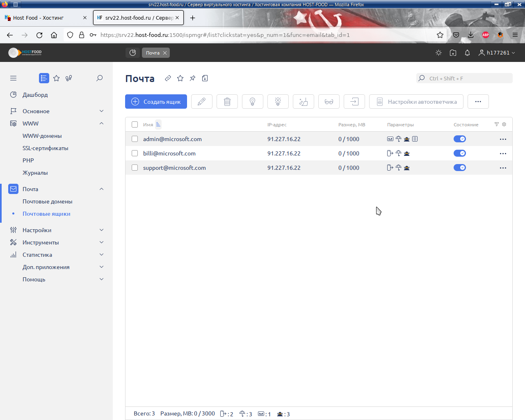The image size is (525, 420).
Task: Add Почта page to favorites star
Action: 180,78
